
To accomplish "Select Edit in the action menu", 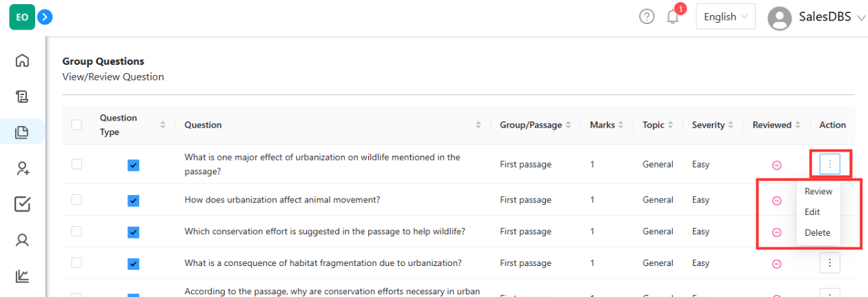I will pyautogui.click(x=812, y=212).
